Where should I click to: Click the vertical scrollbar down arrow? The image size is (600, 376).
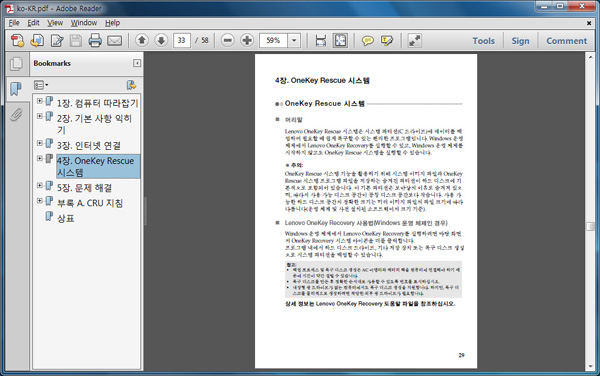[590, 366]
